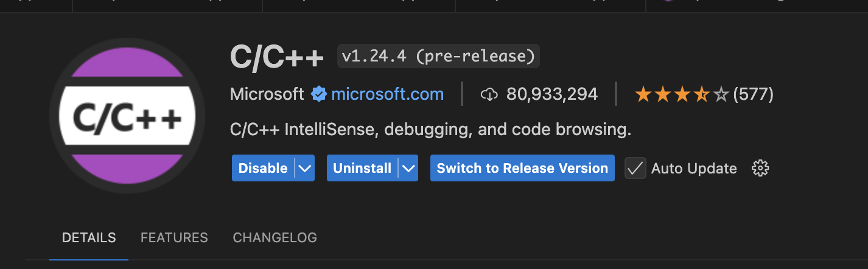The image size is (868, 269).
Task: Click the cloud download count icon
Action: coord(489,94)
